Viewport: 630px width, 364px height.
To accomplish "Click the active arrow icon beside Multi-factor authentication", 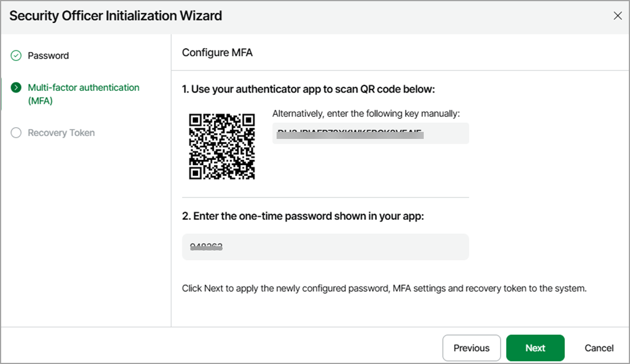I will 16,87.
